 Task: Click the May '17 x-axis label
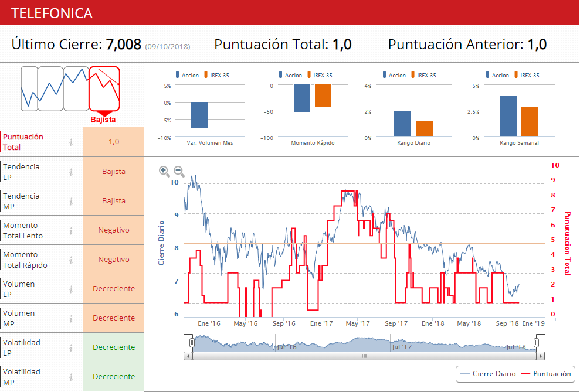click(x=358, y=323)
